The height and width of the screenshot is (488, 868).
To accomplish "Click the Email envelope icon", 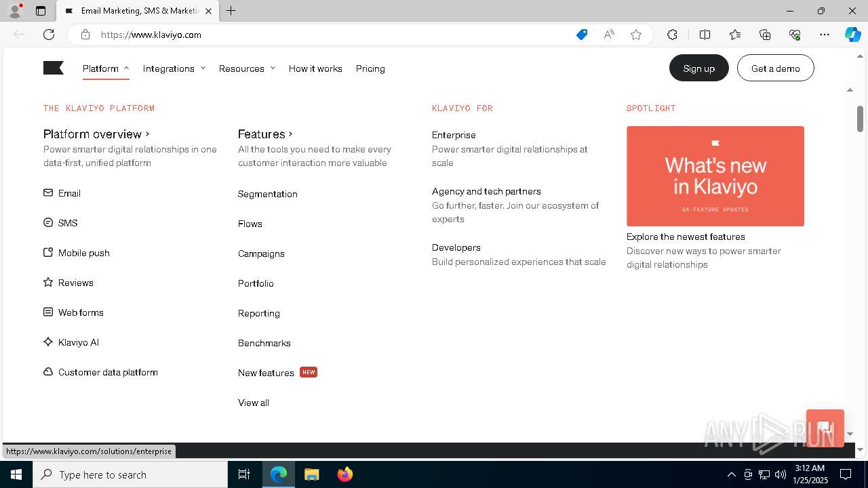I will tap(48, 193).
